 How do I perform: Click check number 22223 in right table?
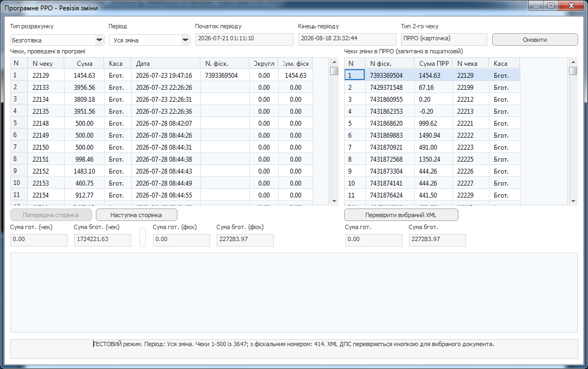coord(470,147)
